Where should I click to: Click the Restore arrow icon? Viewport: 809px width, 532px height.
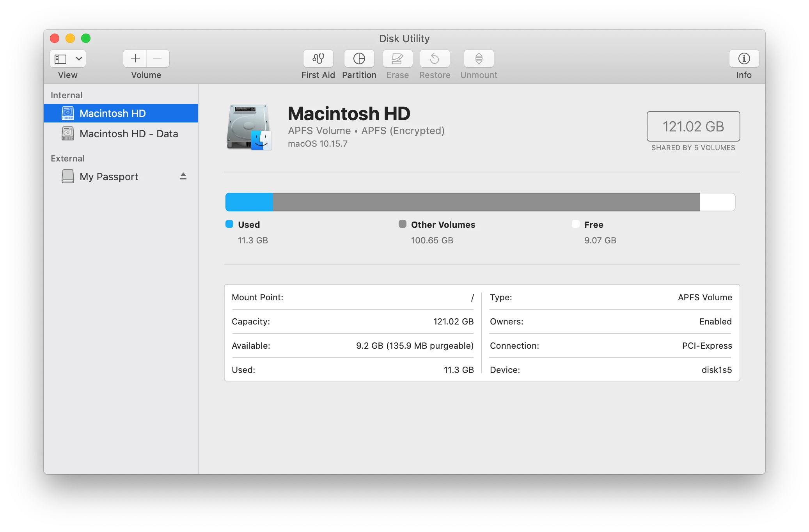tap(435, 59)
